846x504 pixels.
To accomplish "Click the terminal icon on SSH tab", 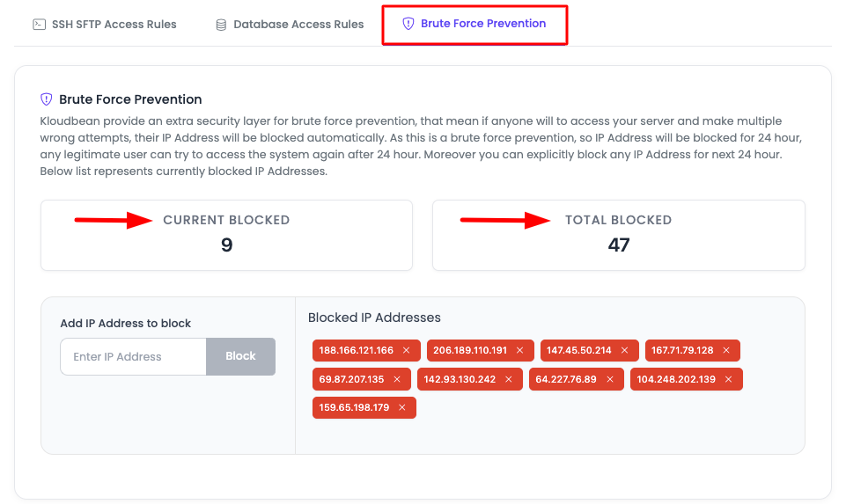I will [39, 25].
